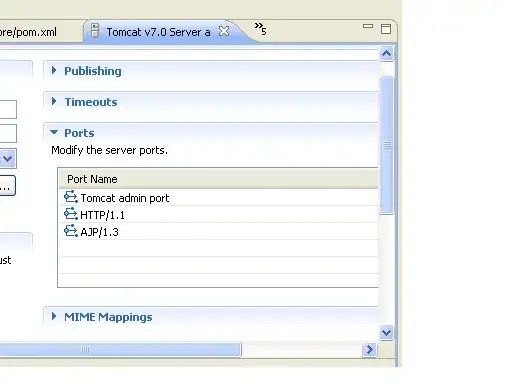
Task: Maximize the editor area
Action: tap(386, 29)
